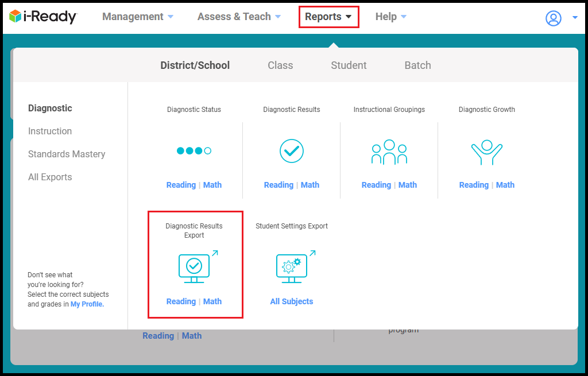Click the Student Settings Export gear icon

tap(293, 268)
